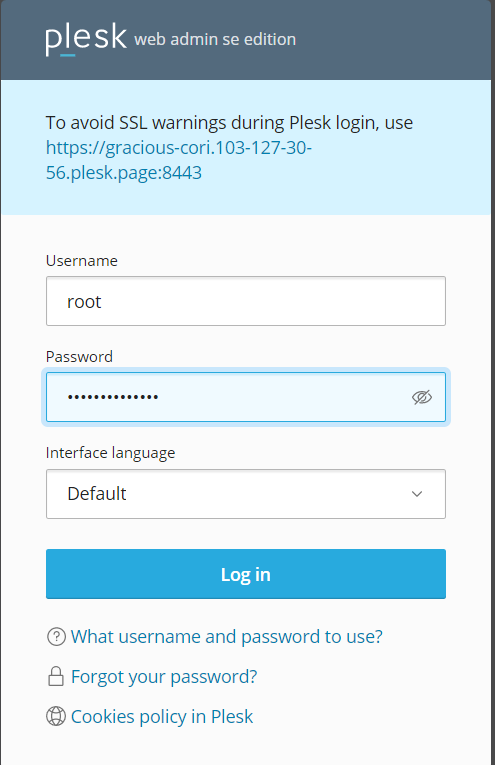Click the Interface language label

point(110,453)
